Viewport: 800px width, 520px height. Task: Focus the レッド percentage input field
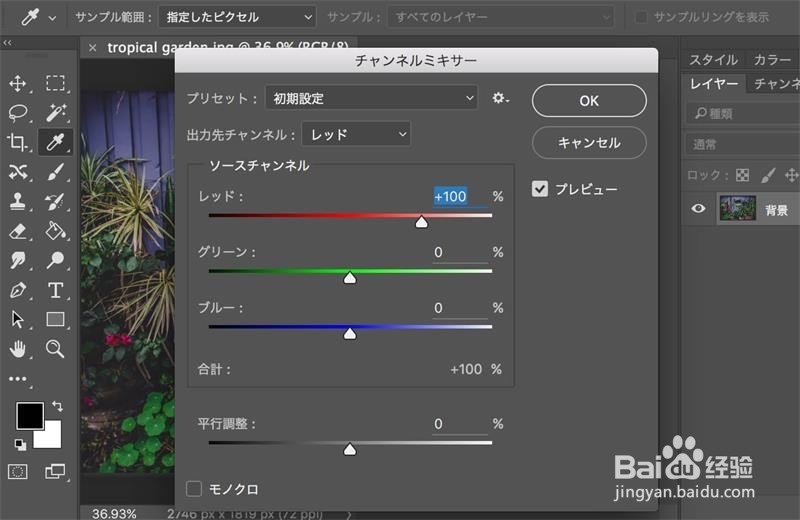[460, 196]
